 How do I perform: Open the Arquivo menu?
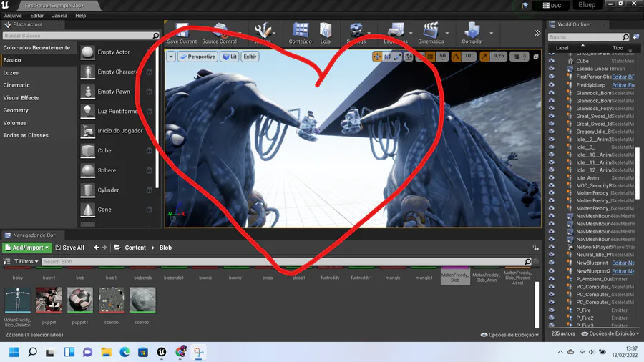pos(13,16)
